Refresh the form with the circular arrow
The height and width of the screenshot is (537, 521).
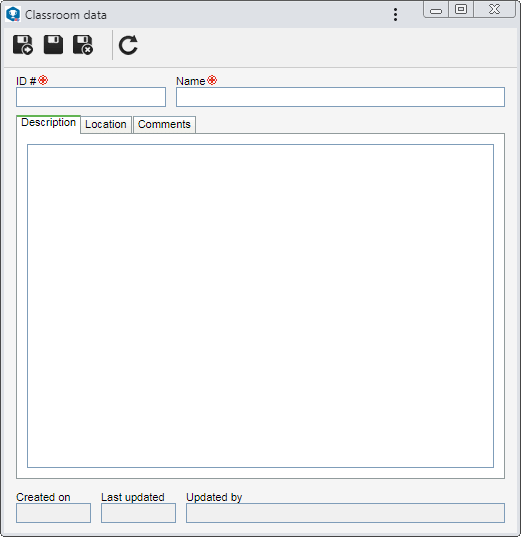click(x=128, y=45)
